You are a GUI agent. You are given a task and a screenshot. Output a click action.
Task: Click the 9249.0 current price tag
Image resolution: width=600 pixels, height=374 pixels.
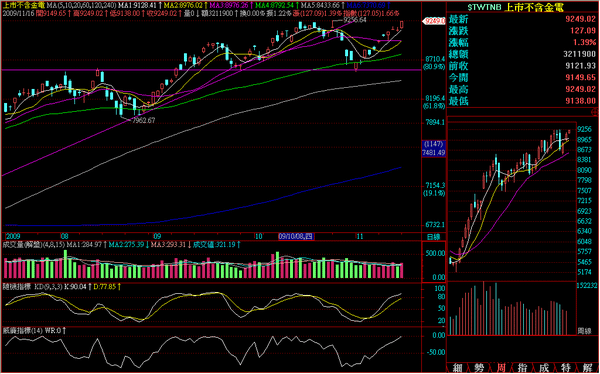(434, 21)
